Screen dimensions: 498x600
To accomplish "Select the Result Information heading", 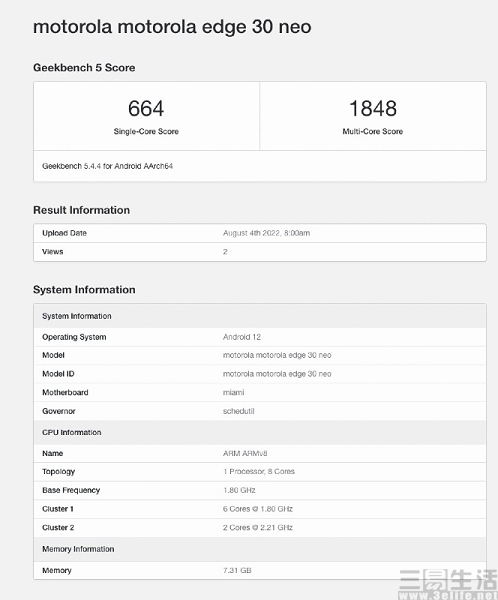I will [82, 210].
